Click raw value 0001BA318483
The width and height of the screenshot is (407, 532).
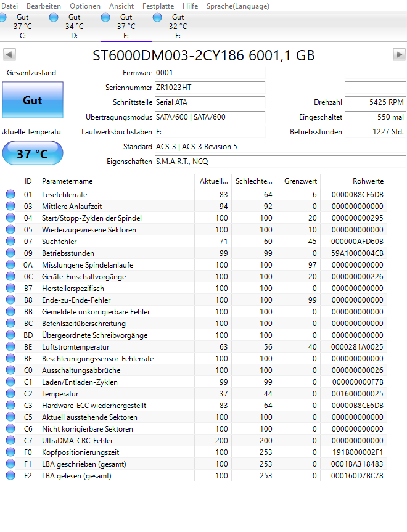(x=357, y=464)
